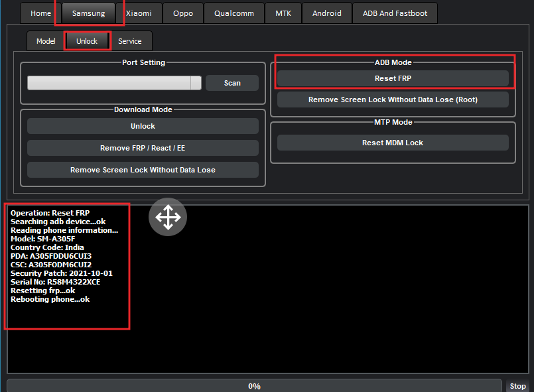Switch to the Samsung tab
This screenshot has width=534, height=392.
88,13
